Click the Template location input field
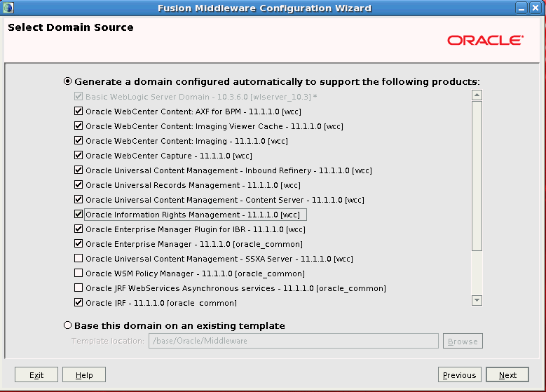This screenshot has width=546, height=392. (x=294, y=341)
